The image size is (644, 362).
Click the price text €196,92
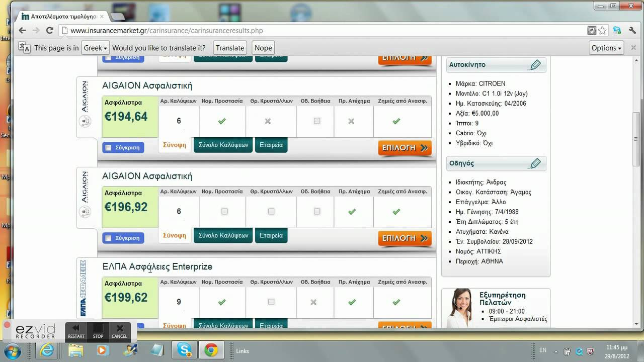point(126,207)
